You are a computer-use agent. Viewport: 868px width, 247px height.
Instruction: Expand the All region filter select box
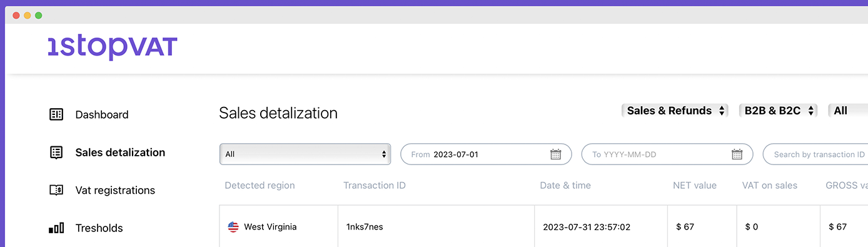pos(305,154)
